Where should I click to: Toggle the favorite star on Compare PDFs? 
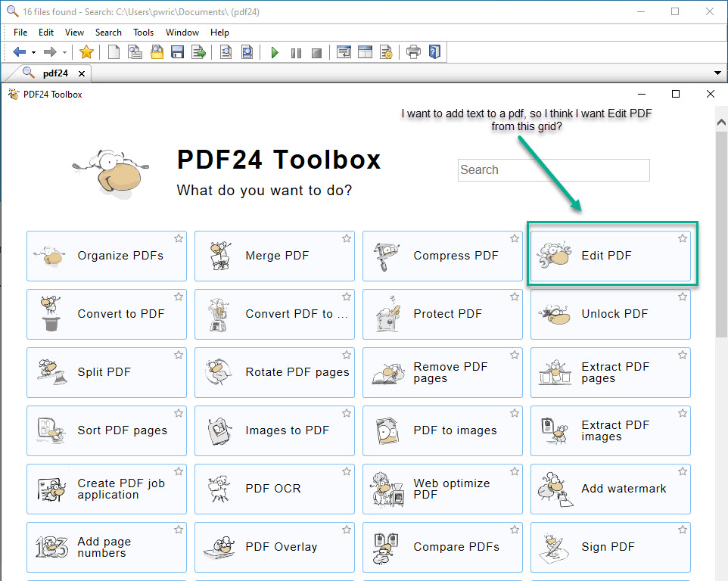[515, 530]
